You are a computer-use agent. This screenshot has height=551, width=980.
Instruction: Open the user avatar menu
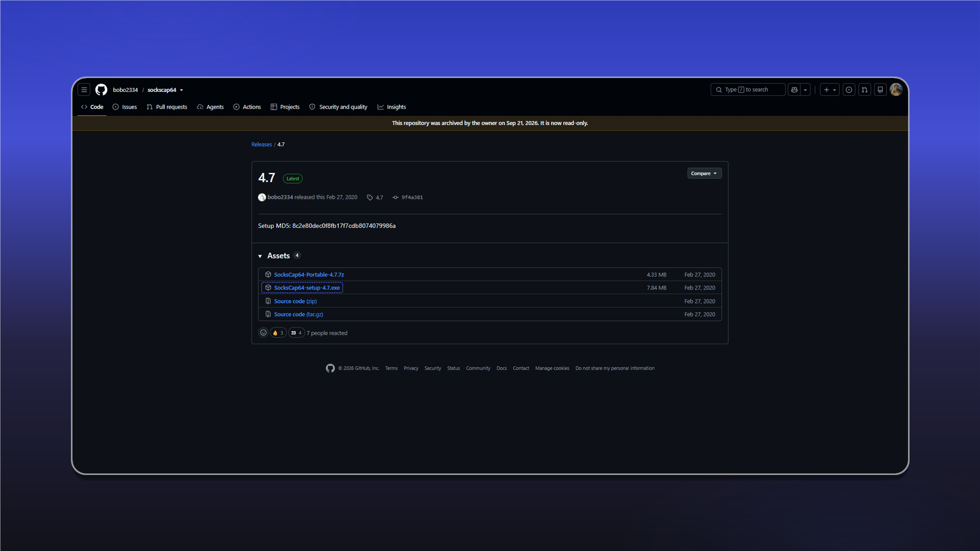tap(896, 90)
